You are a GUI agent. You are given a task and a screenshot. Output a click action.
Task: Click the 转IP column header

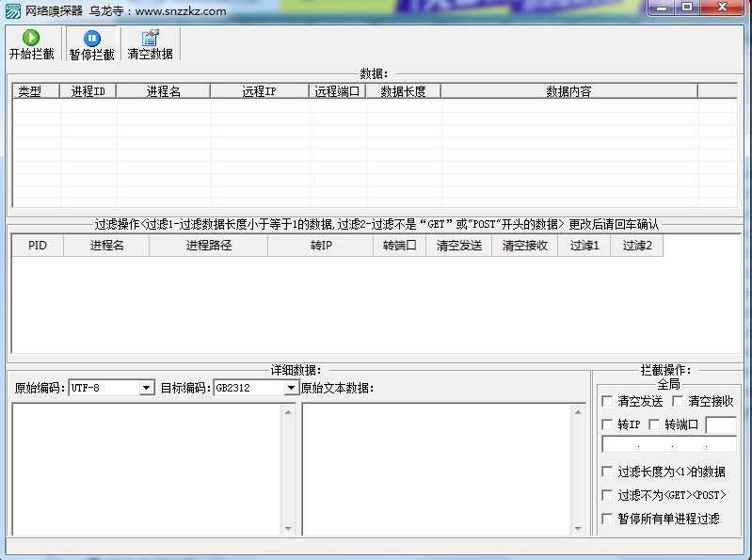(x=321, y=246)
